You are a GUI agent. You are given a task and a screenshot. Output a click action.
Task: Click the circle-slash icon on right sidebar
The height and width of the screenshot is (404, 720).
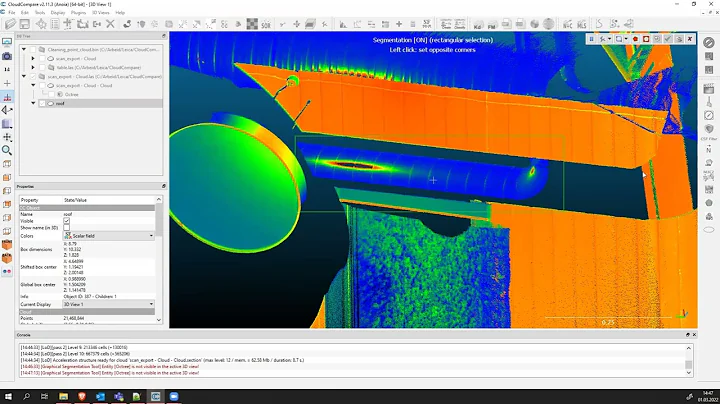[x=709, y=42]
